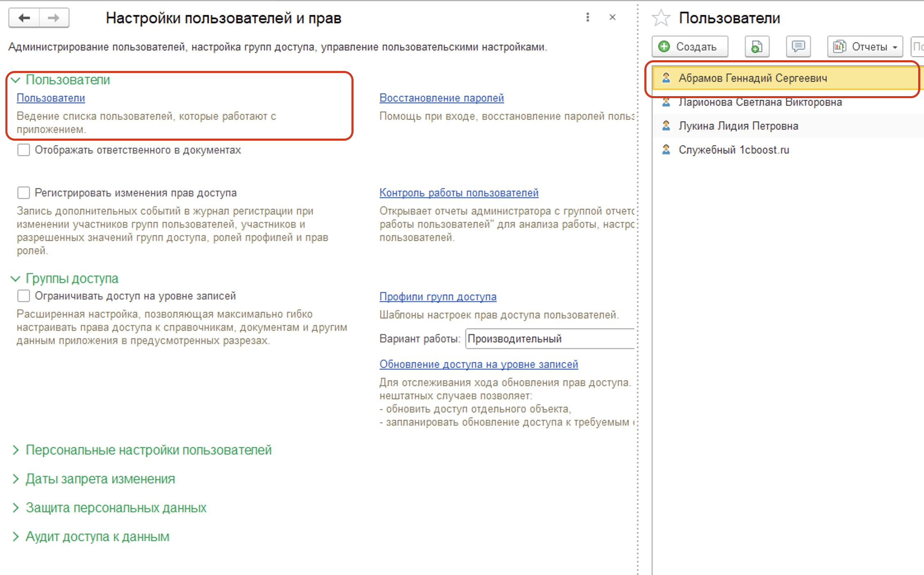
Task: Open the Восстановление паролей link
Action: click(x=441, y=98)
